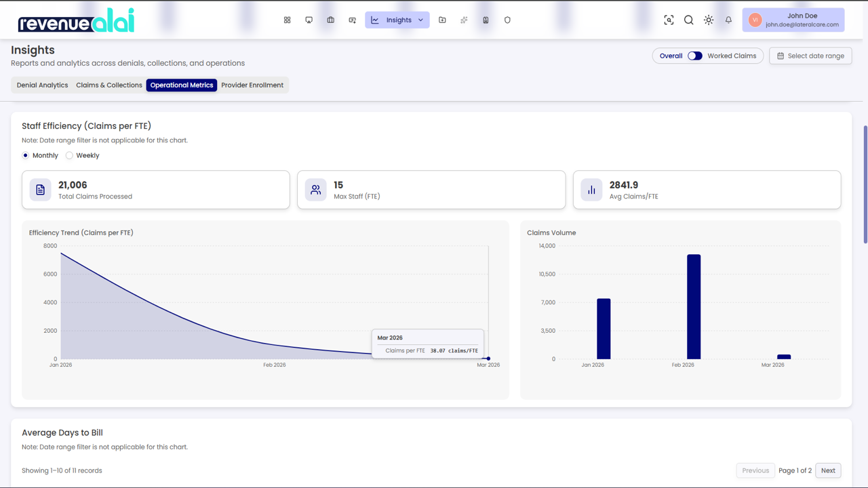Click the card-plus icon in navbar
Image resolution: width=868 pixels, height=488 pixels.
click(x=352, y=20)
